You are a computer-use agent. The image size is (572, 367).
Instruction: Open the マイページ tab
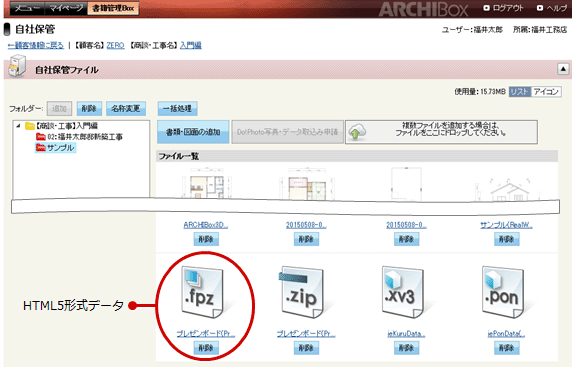(x=66, y=8)
